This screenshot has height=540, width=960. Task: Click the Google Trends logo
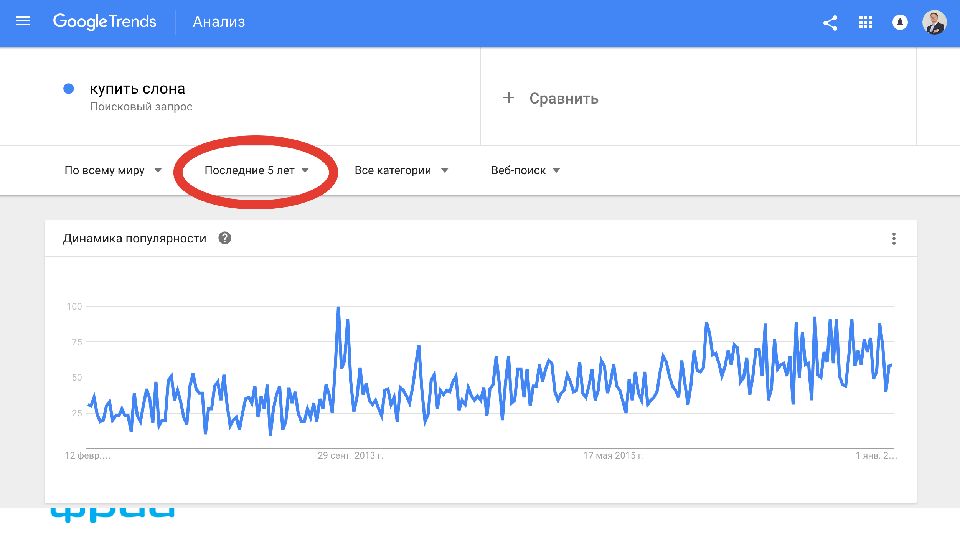(105, 22)
